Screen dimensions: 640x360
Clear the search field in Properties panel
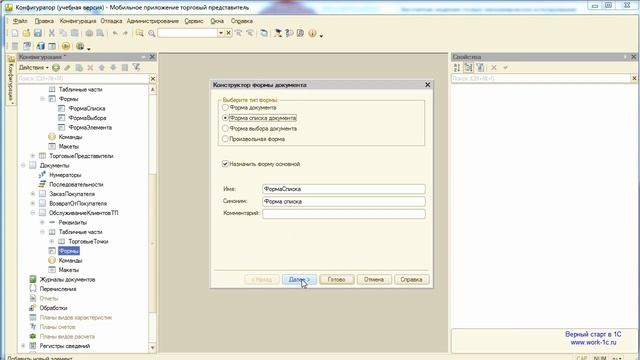[634, 78]
